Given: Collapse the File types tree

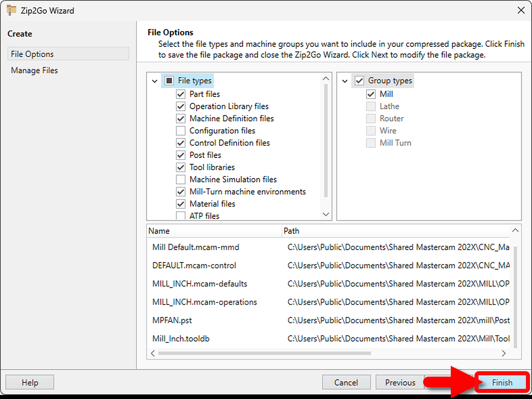Looking at the screenshot, I should (x=155, y=81).
